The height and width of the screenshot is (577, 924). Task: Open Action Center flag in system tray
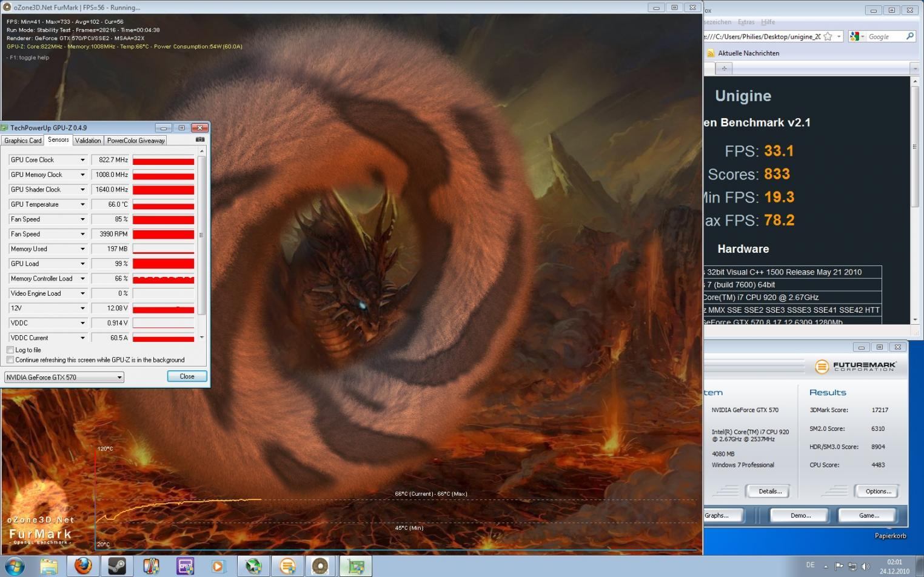tap(839, 566)
